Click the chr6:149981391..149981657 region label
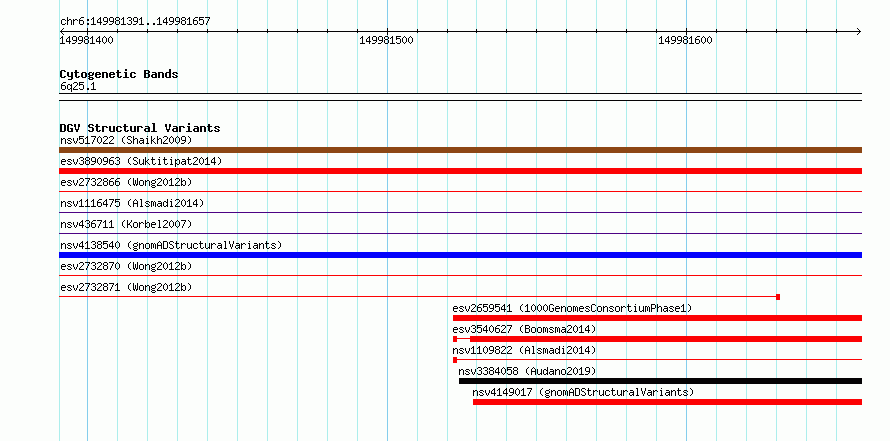 135,22
